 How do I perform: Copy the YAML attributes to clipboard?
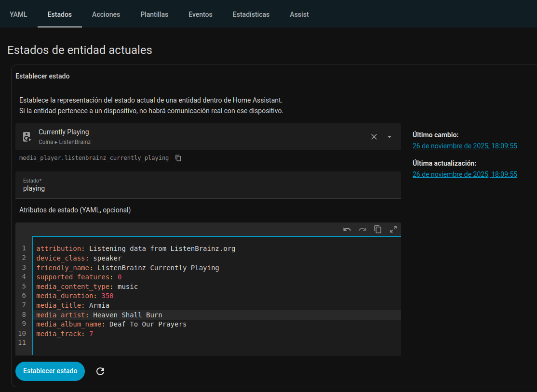pos(378,229)
